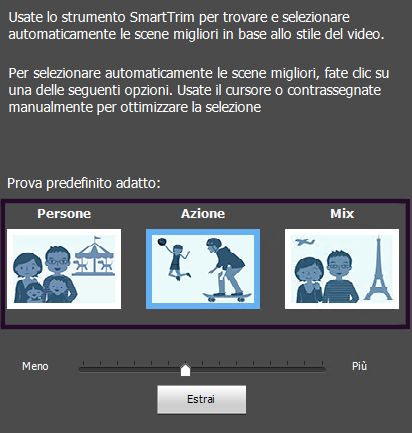This screenshot has height=433, width=412.
Task: Click the Più end of the slider
Action: [x=359, y=366]
